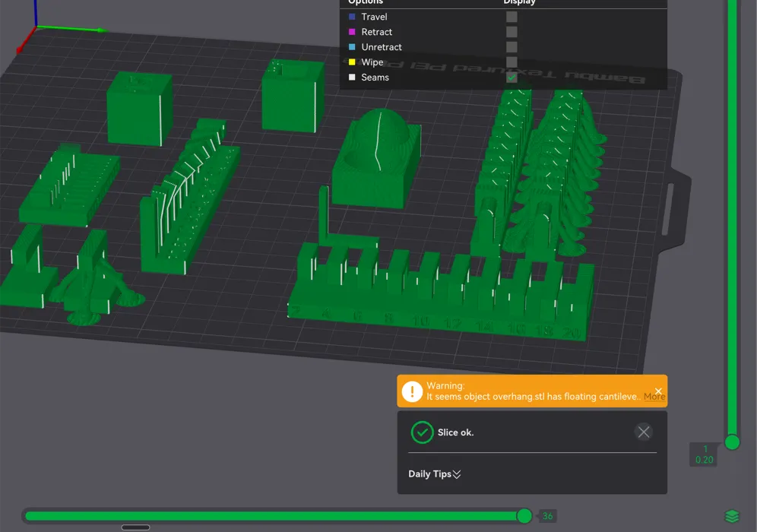The width and height of the screenshot is (757, 532).
Task: Click the green layer stack icon
Action: [732, 515]
